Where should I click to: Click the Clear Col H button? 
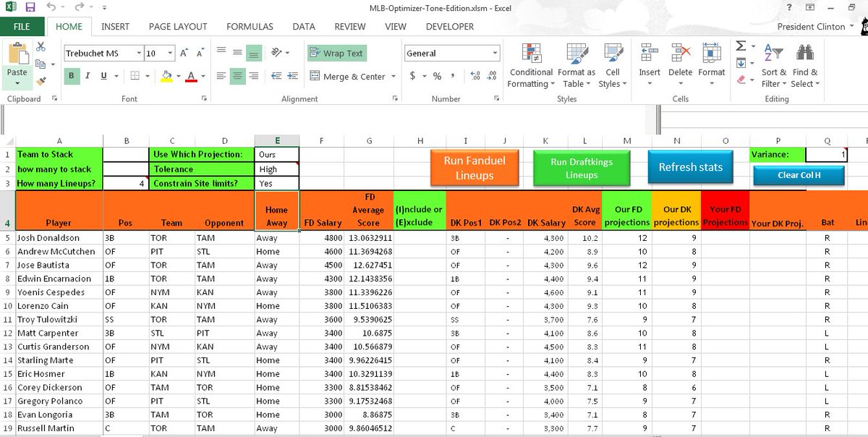click(799, 175)
